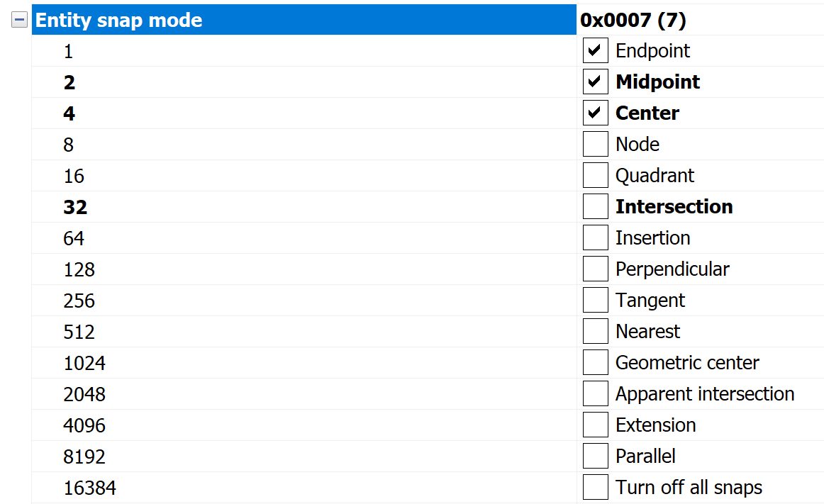Check the Perpendicular snap box
Image resolution: width=824 pixels, height=504 pixels.
(595, 269)
